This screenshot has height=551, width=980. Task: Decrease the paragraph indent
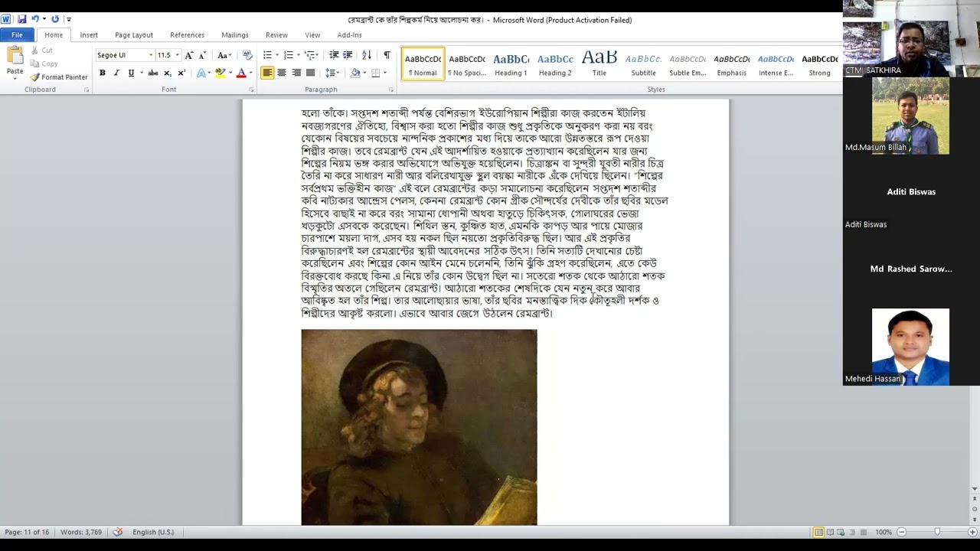point(334,55)
